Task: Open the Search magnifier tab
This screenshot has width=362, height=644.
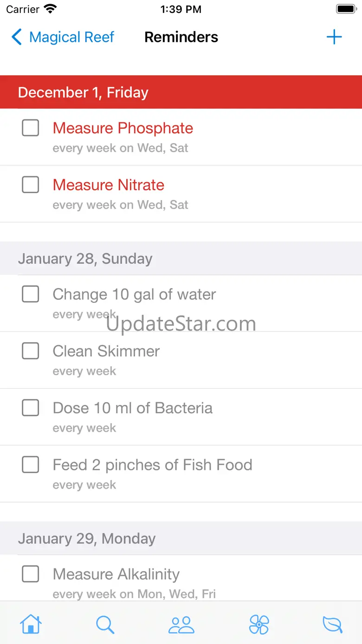Action: coord(105,624)
